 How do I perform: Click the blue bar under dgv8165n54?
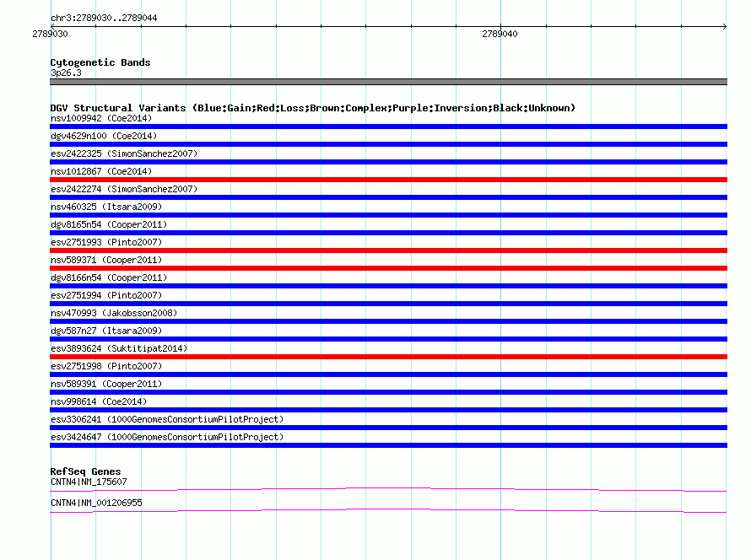click(388, 233)
